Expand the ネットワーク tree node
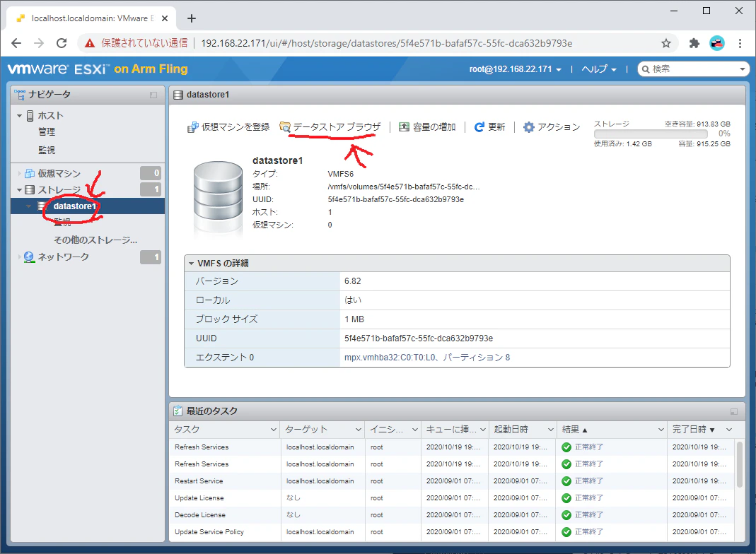 coord(19,257)
